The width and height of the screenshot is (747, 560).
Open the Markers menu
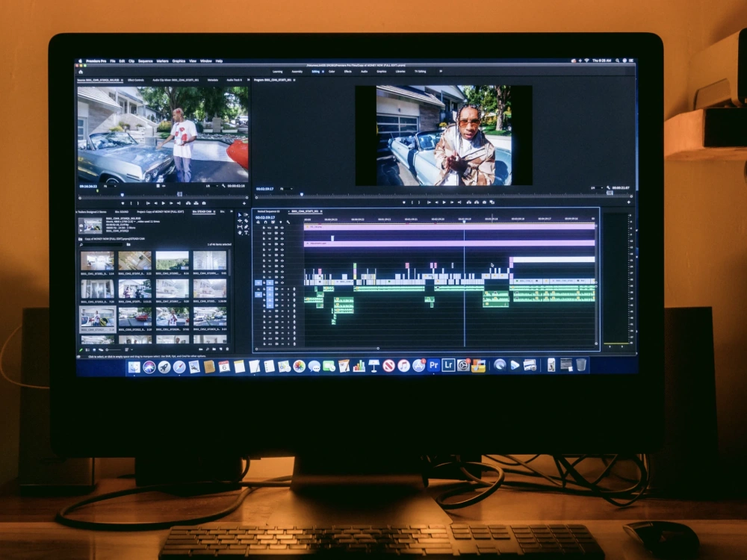pos(162,61)
